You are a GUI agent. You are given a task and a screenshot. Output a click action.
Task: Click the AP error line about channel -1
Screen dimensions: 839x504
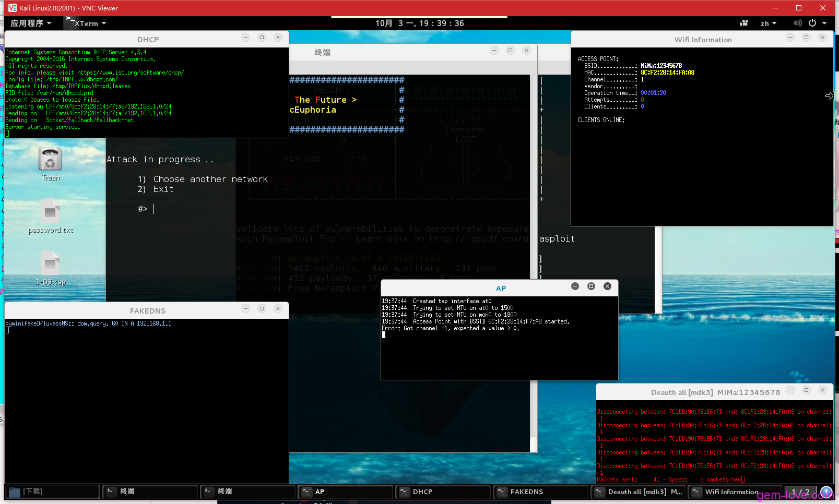[451, 328]
